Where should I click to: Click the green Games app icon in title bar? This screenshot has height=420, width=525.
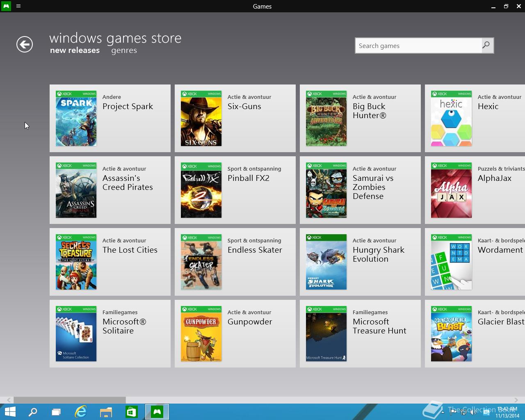[6, 6]
